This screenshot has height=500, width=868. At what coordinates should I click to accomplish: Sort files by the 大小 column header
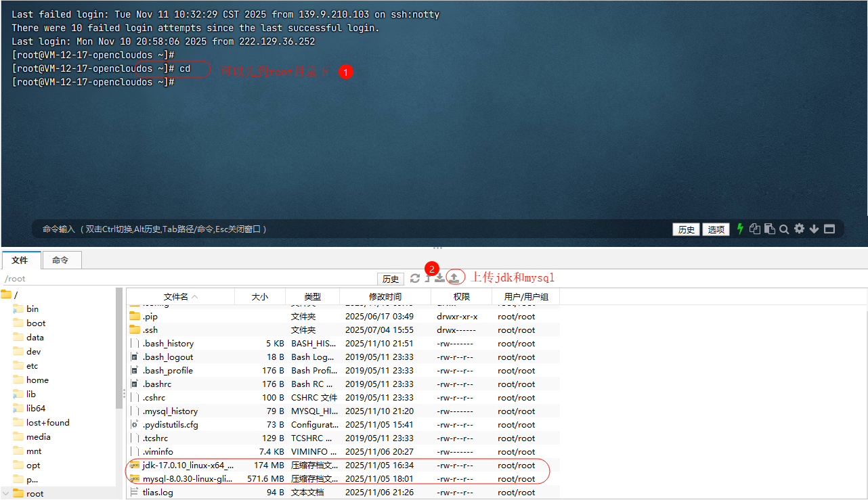coord(260,296)
